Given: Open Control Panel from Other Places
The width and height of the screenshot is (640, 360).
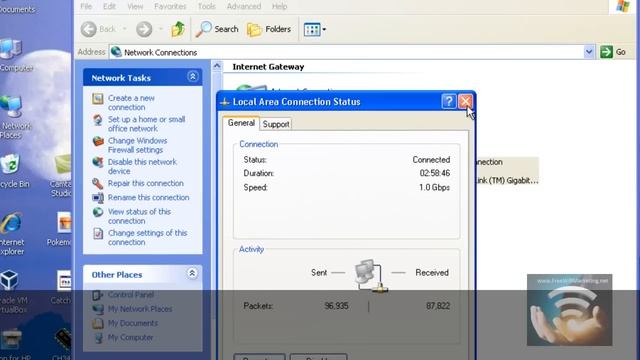Looking at the screenshot, I should (x=131, y=295).
